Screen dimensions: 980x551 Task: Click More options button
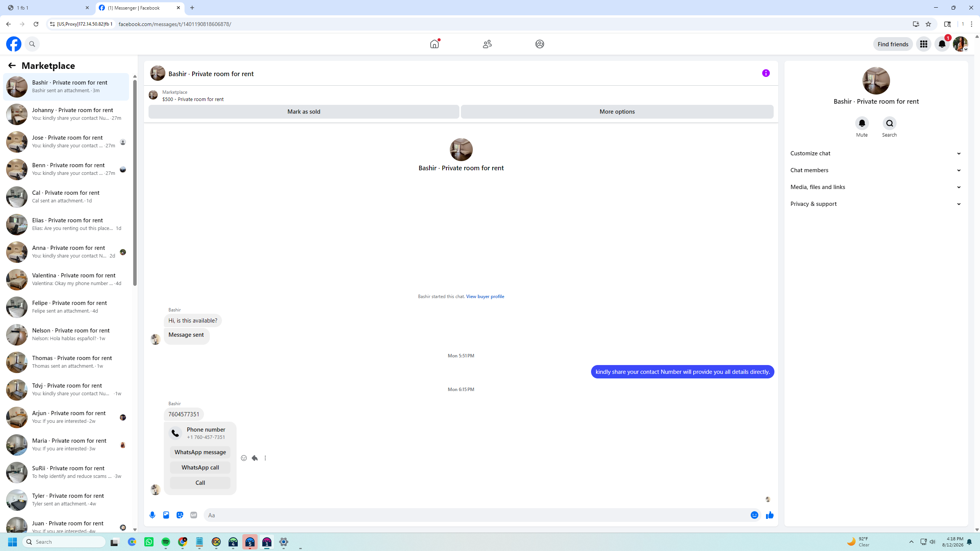click(x=617, y=112)
